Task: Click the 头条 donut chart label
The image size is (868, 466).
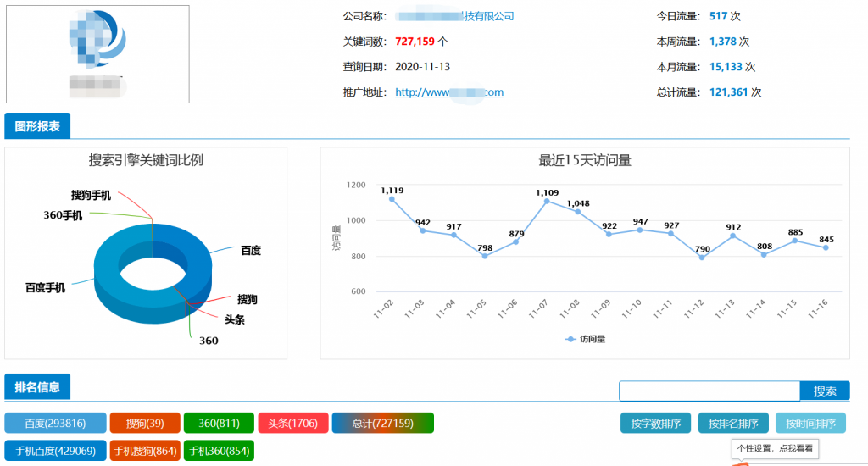Action: tap(235, 319)
